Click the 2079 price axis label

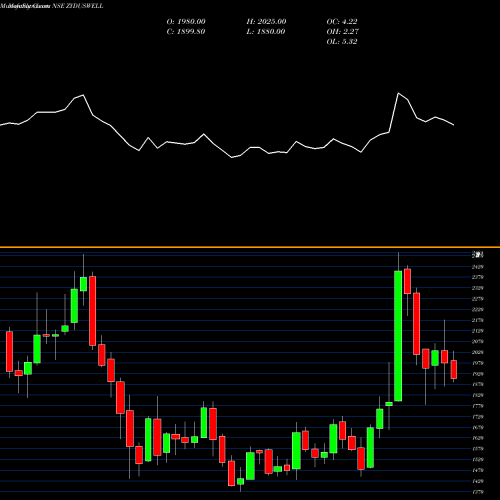(x=478, y=342)
